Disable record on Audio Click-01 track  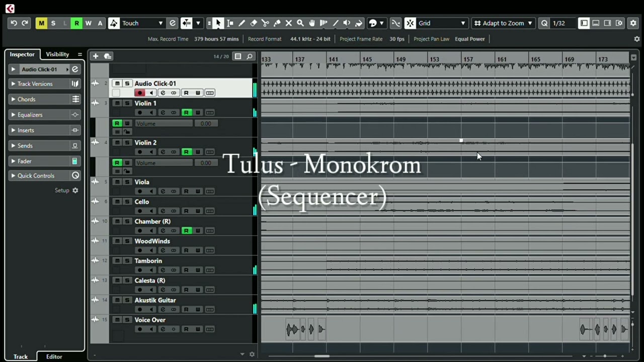(140, 93)
